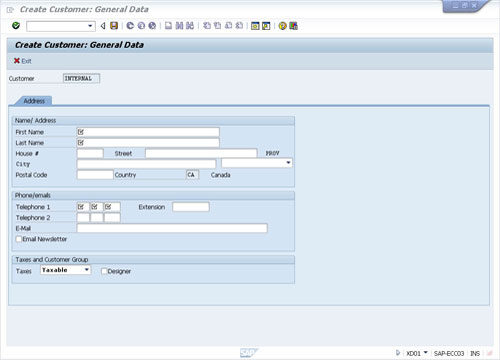Click the City input field
Viewport: 500px width, 360px height.
tap(147, 164)
